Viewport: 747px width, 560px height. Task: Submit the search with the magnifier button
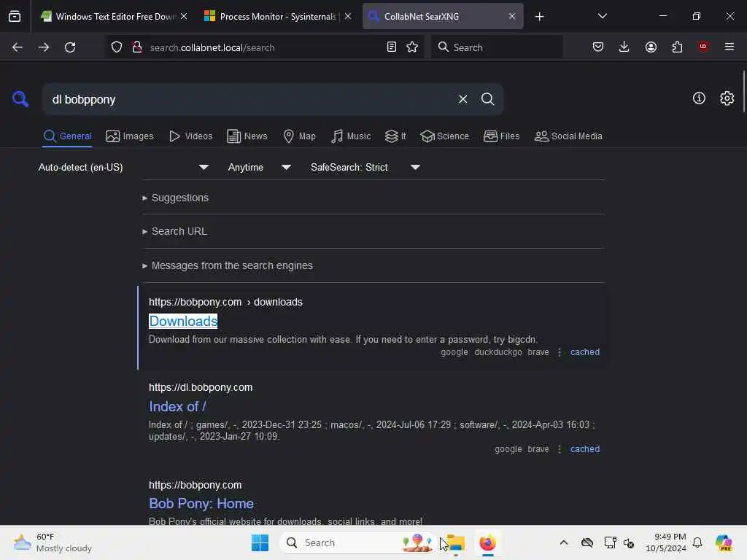[488, 99]
